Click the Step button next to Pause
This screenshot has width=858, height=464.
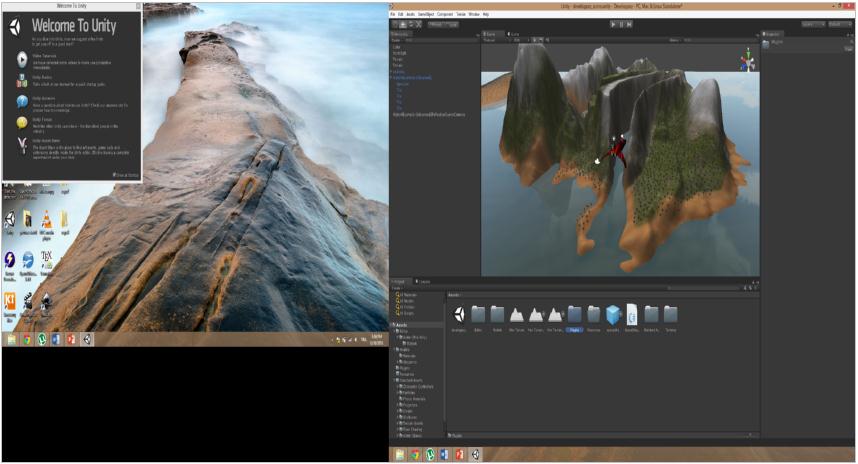pos(630,24)
